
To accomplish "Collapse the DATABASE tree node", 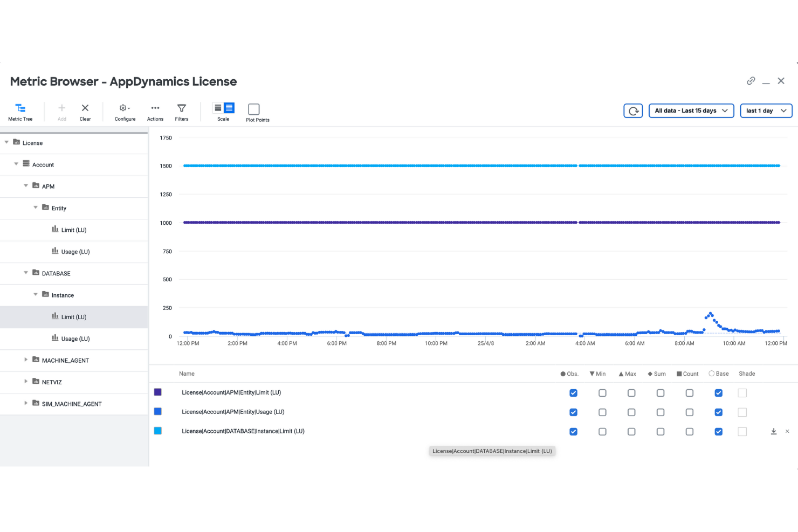I will [26, 273].
